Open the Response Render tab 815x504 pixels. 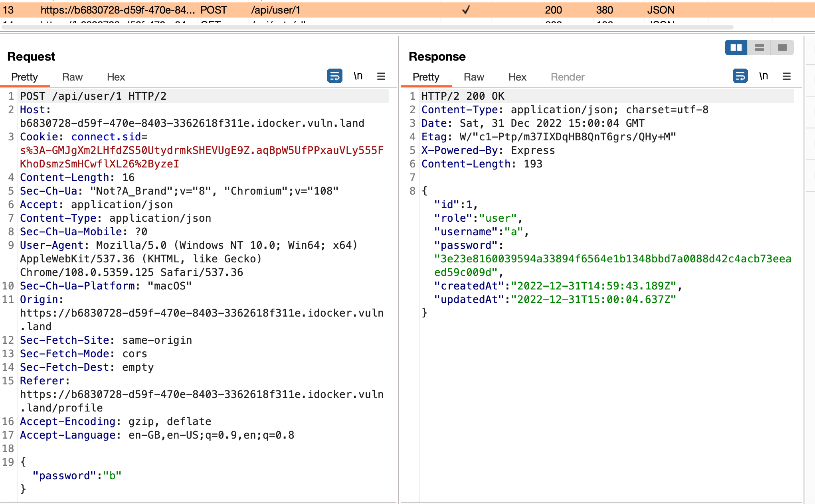pos(568,77)
